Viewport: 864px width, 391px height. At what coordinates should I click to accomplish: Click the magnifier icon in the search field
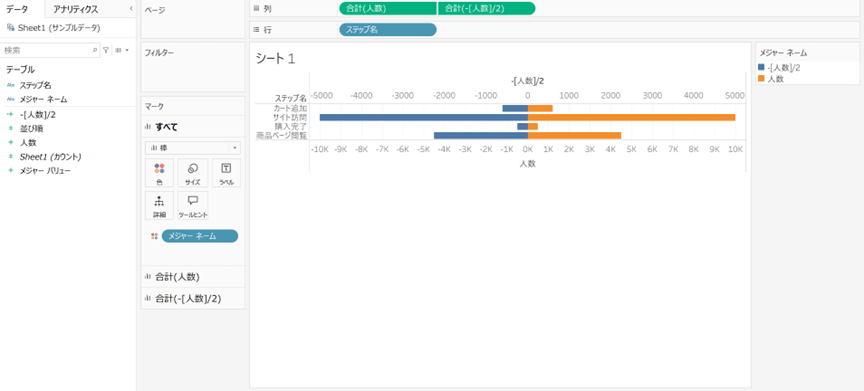(95, 50)
